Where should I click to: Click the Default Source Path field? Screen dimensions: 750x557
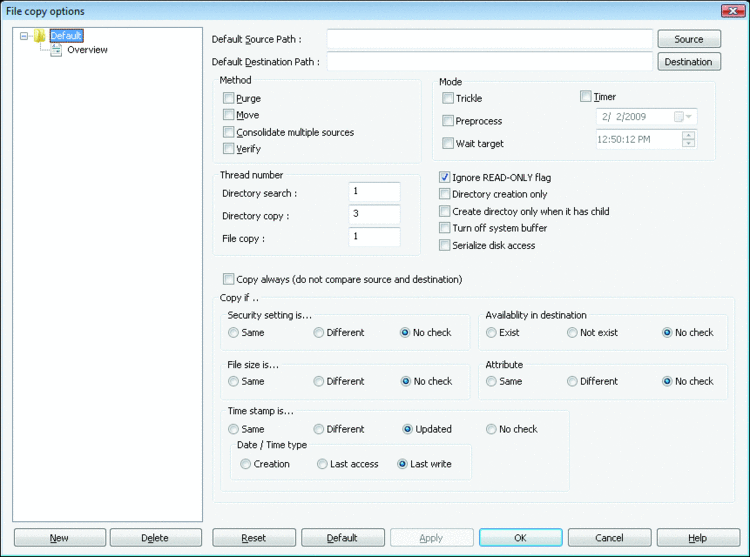(x=489, y=39)
